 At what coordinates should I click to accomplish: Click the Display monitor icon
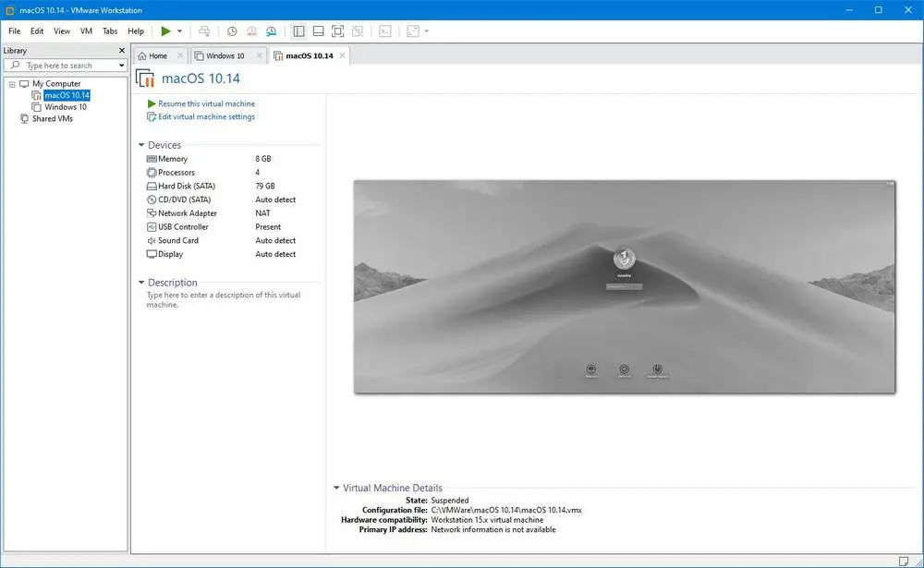click(x=152, y=254)
